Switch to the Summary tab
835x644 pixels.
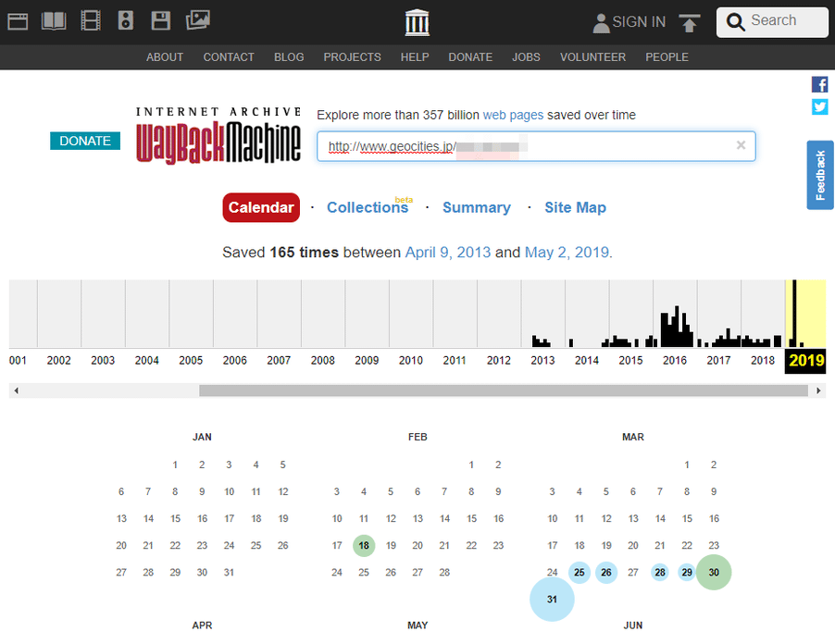click(x=477, y=207)
